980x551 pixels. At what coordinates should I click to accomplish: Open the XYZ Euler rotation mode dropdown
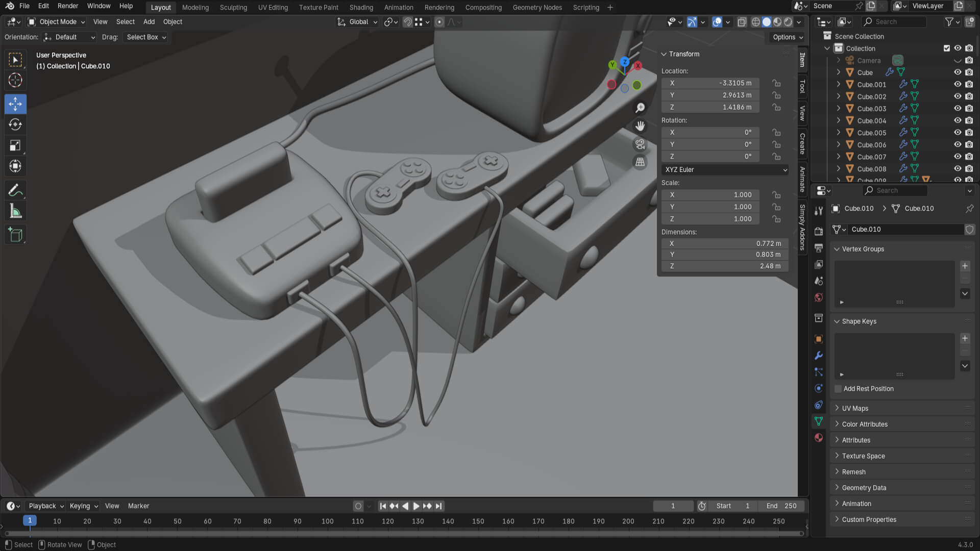point(725,170)
